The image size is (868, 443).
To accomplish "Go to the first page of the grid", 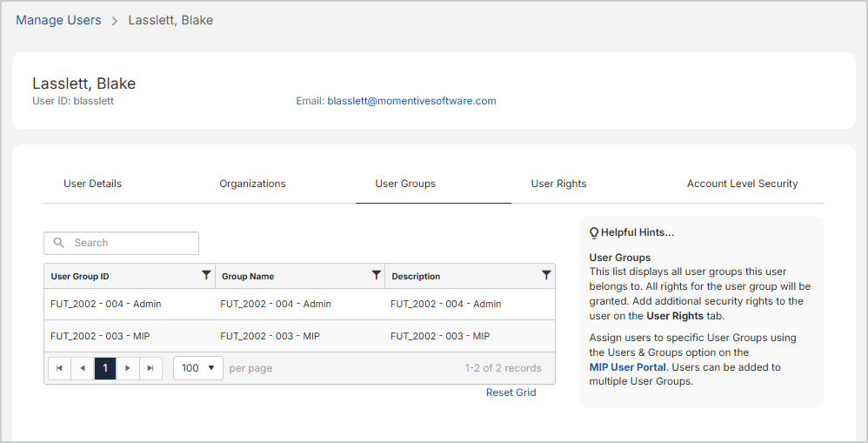I will 59,368.
